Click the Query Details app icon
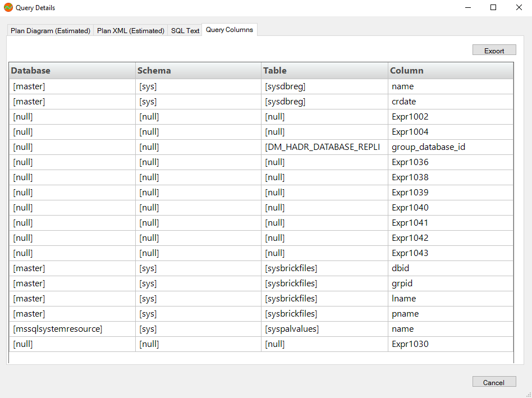 [x=8, y=7]
